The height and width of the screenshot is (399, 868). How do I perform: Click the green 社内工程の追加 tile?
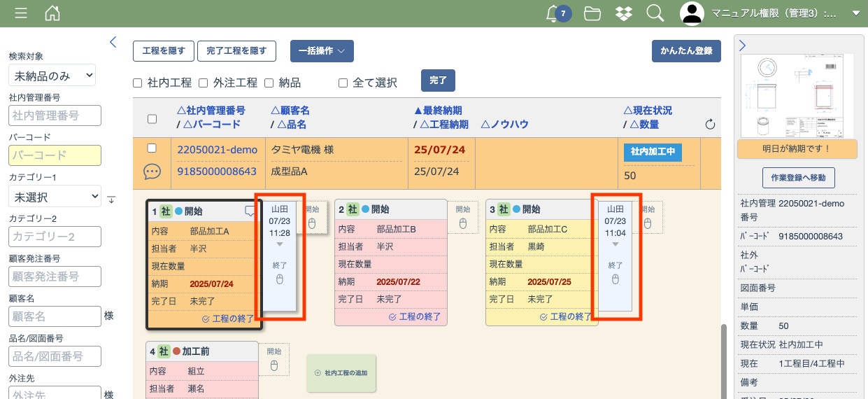tap(341, 373)
